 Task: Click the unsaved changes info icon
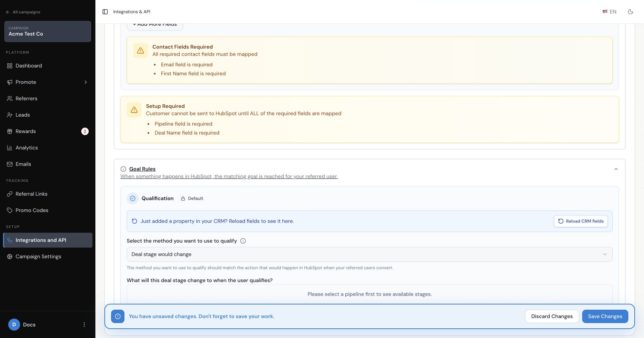pyautogui.click(x=118, y=316)
